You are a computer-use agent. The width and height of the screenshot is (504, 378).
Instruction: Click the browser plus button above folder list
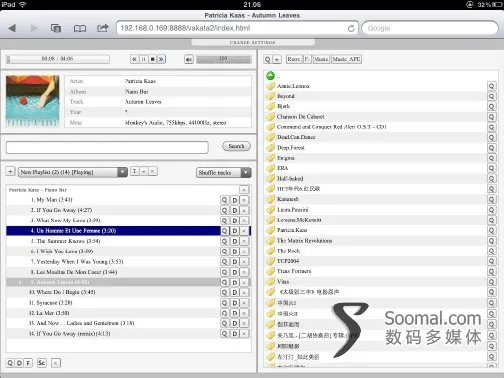tap(277, 59)
